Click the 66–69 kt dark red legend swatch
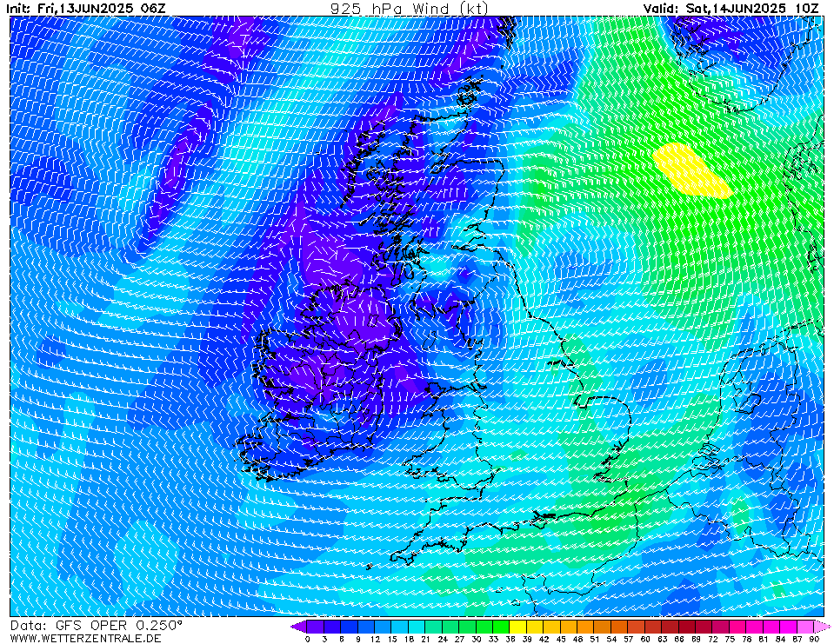834x644 pixels. tap(688, 627)
